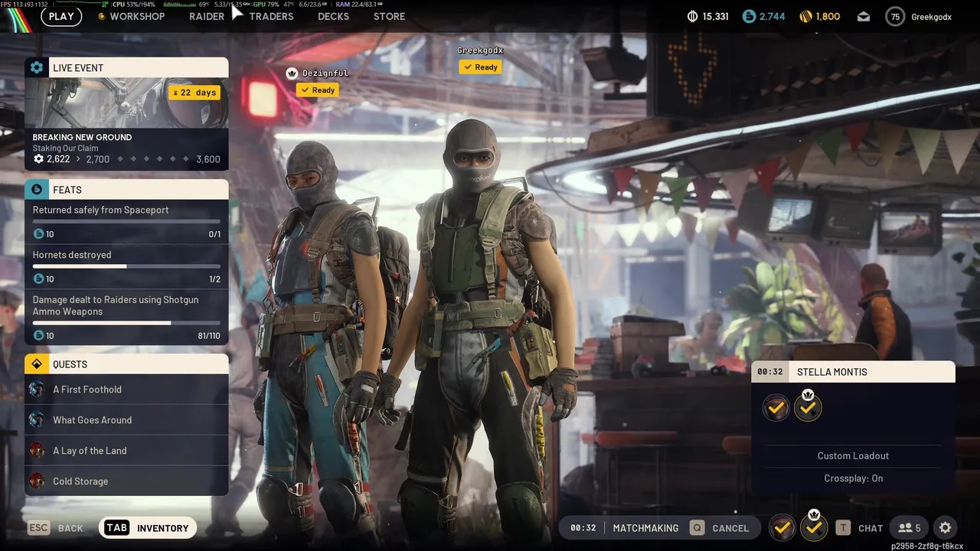
Task: Click the What Goes Around quest giver icon
Action: [37, 419]
